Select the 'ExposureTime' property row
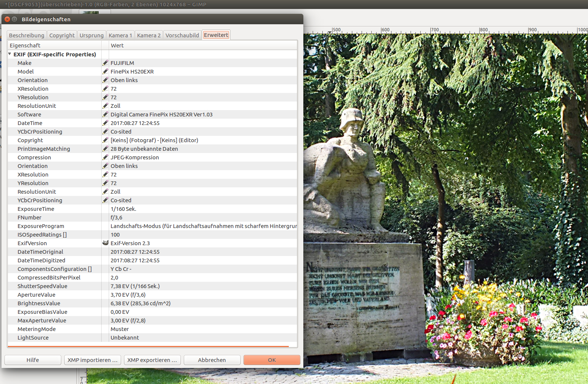588x384 pixels. (x=152, y=209)
